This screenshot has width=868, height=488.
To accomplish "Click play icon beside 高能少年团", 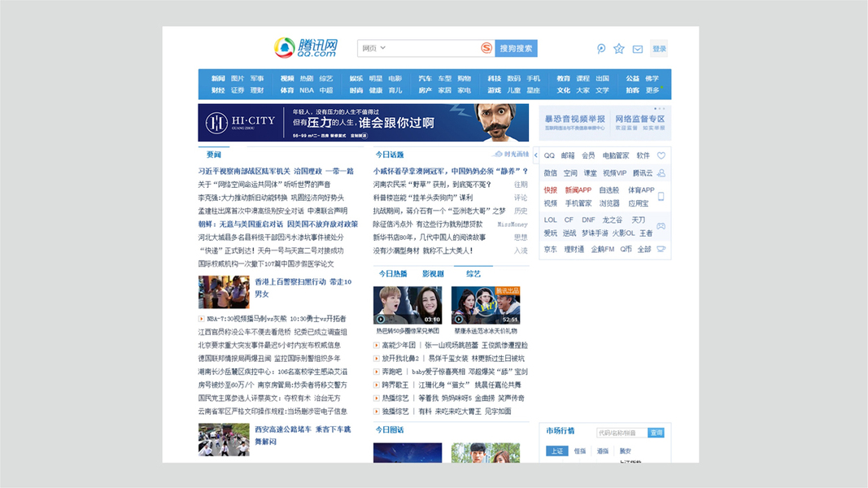I will [377, 345].
